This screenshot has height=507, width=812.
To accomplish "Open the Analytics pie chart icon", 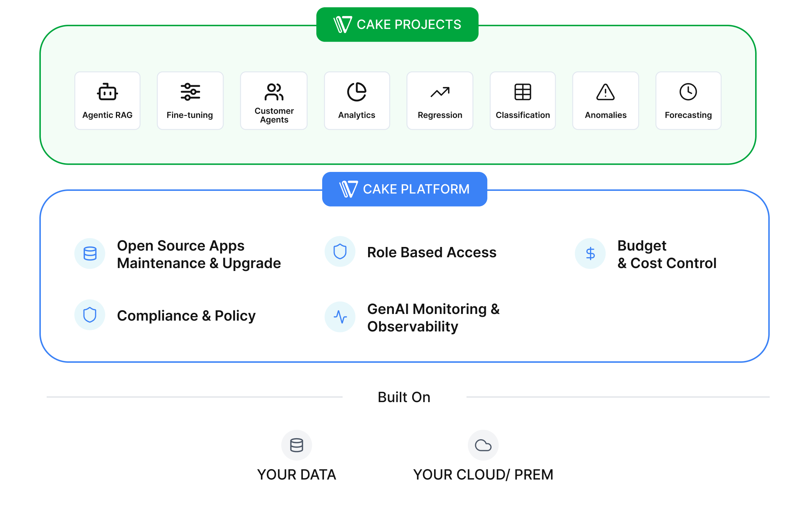I will tap(356, 92).
